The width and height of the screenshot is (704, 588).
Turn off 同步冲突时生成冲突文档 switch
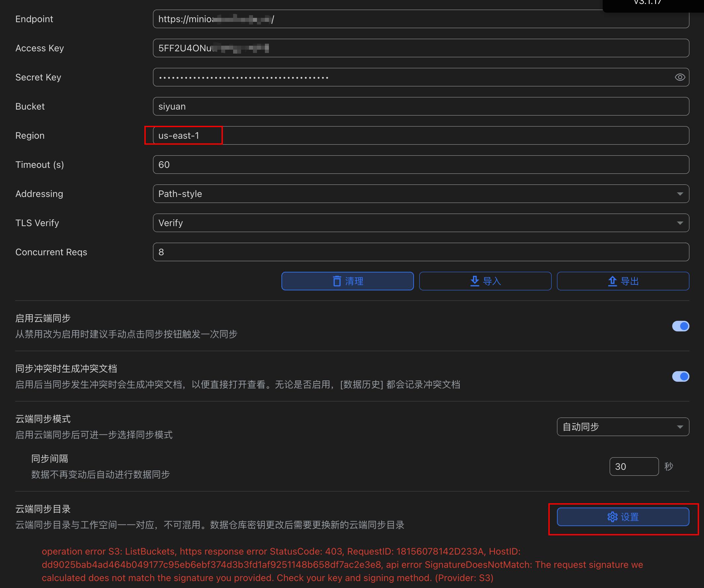click(680, 376)
